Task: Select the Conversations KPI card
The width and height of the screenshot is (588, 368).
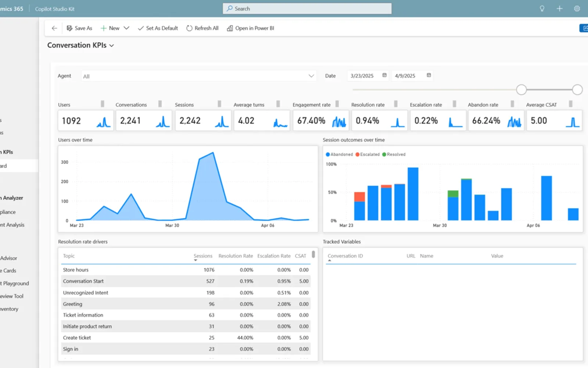Action: point(144,121)
